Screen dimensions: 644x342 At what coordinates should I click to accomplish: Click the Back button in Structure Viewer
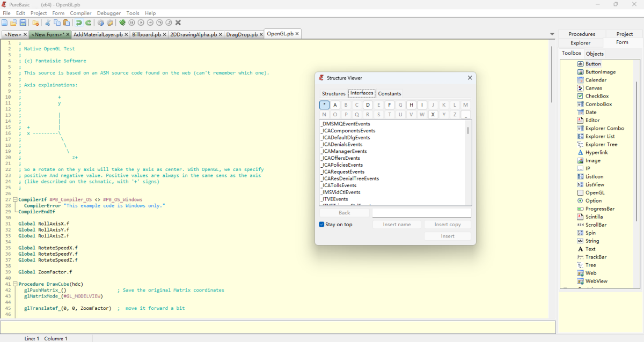point(344,212)
